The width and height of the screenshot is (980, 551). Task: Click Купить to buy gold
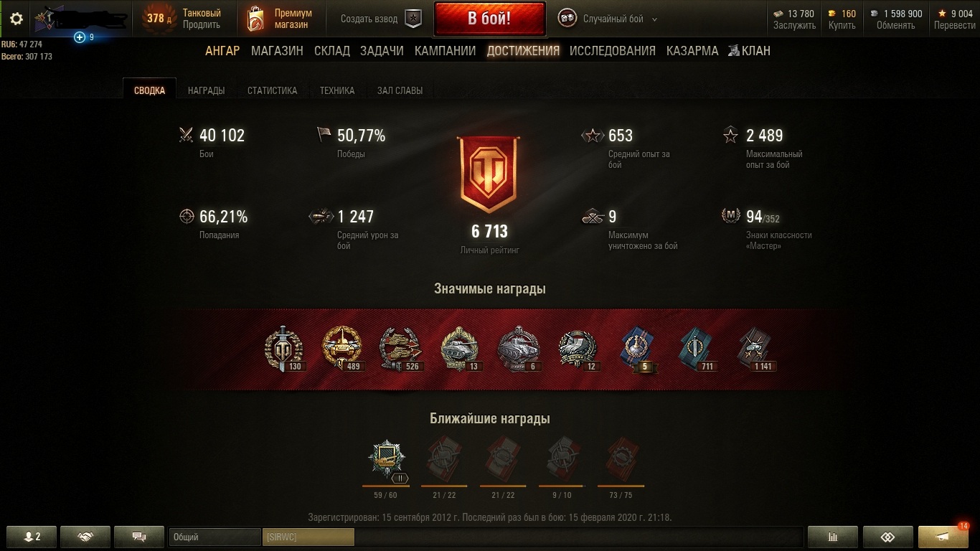pos(842,25)
